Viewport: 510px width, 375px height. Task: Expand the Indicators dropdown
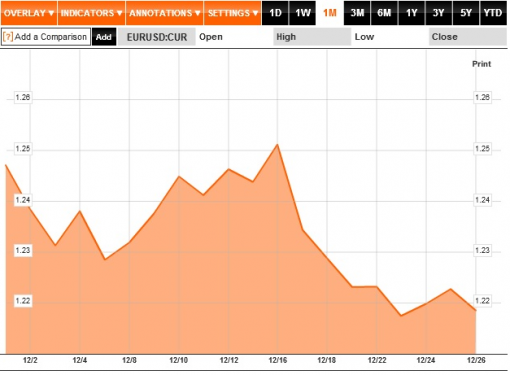[x=91, y=13]
